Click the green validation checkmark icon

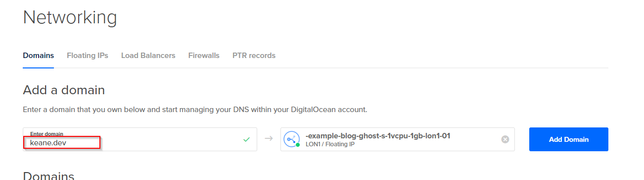click(x=246, y=139)
